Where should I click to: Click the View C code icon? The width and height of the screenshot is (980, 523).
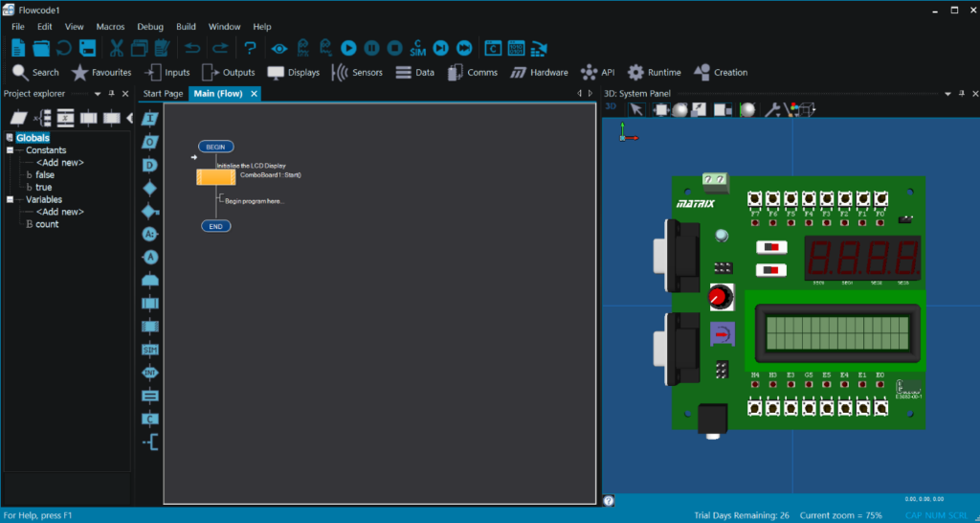(493, 47)
